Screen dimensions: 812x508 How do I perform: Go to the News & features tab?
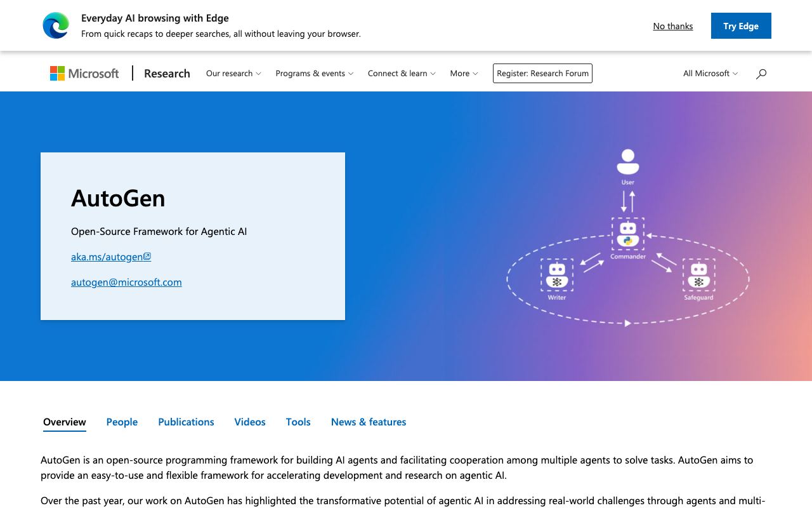(369, 422)
